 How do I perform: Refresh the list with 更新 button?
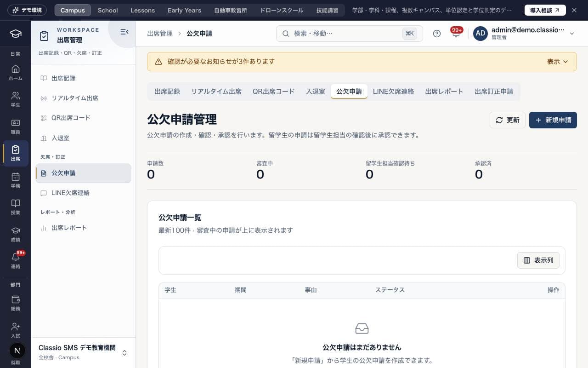(508, 120)
